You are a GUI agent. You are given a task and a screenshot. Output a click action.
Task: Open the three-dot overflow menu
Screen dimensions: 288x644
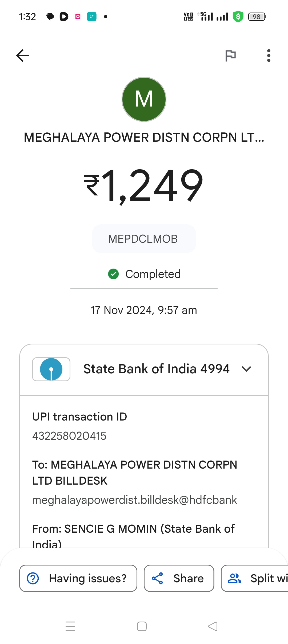tap(269, 56)
